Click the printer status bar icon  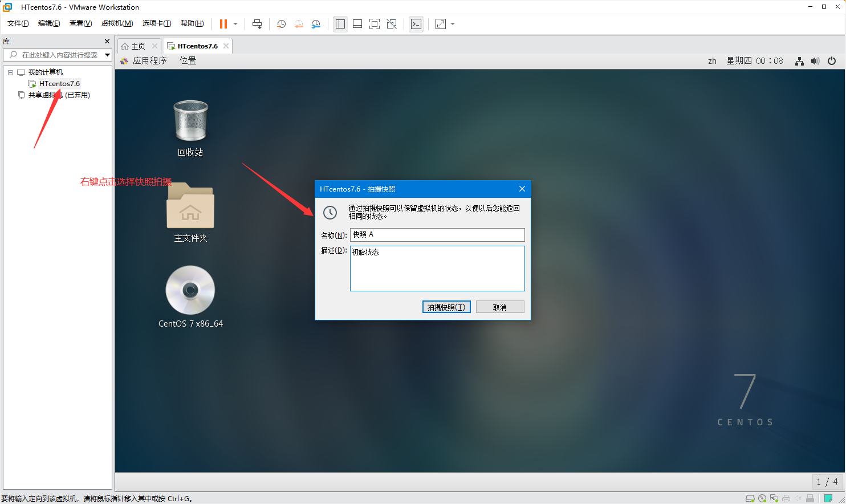click(786, 499)
